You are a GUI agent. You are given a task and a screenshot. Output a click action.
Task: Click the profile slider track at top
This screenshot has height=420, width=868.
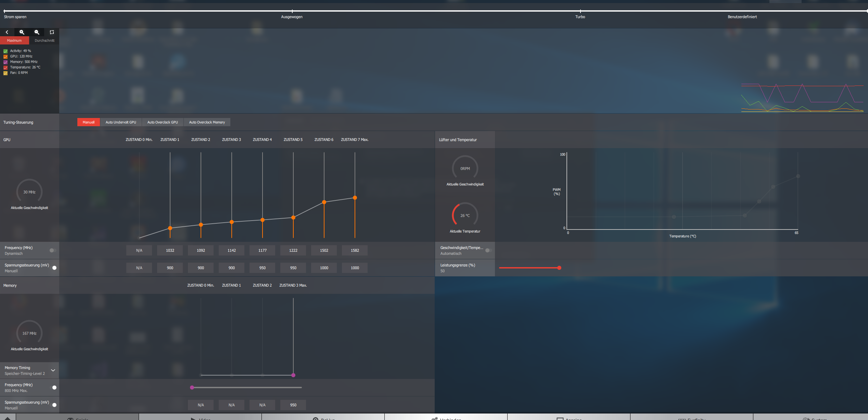click(435, 11)
